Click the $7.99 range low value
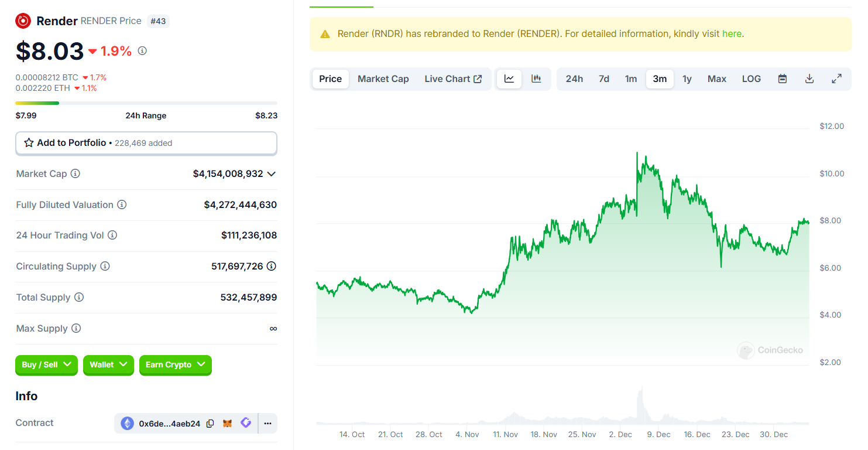 point(26,115)
